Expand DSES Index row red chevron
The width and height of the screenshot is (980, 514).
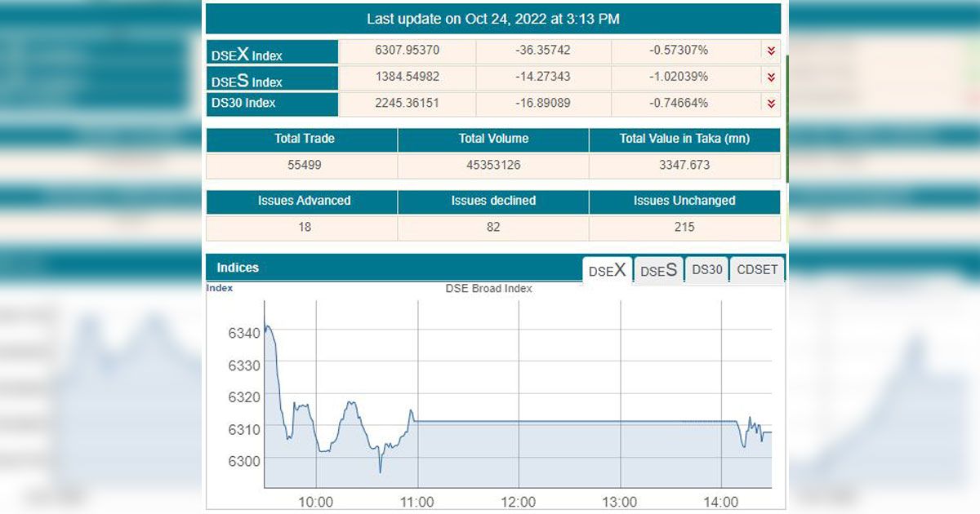coord(771,78)
